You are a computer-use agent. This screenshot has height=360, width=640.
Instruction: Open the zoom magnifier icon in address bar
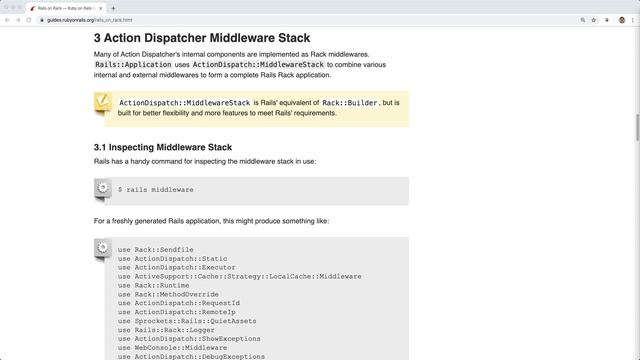(x=583, y=20)
